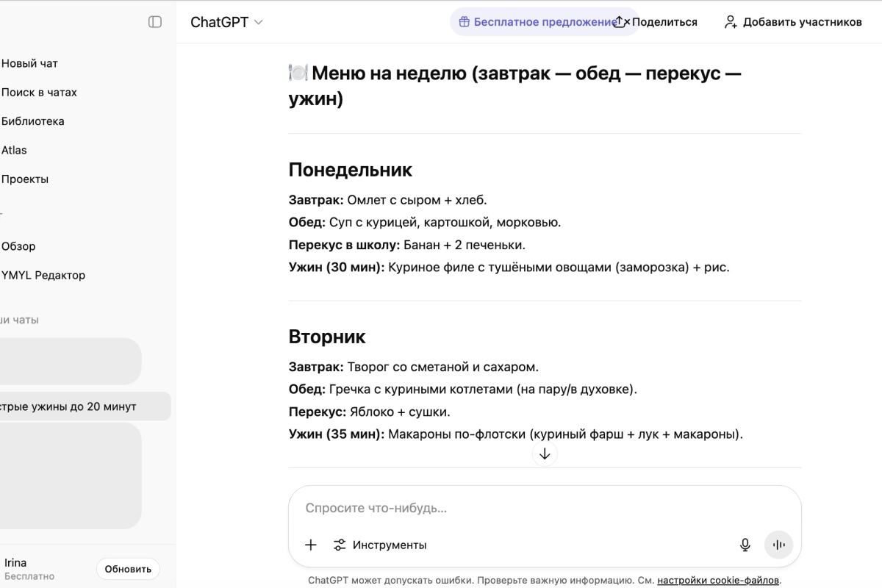Screen dimensions: 882x588
Task: Click the microphone dictation icon
Action: (745, 545)
